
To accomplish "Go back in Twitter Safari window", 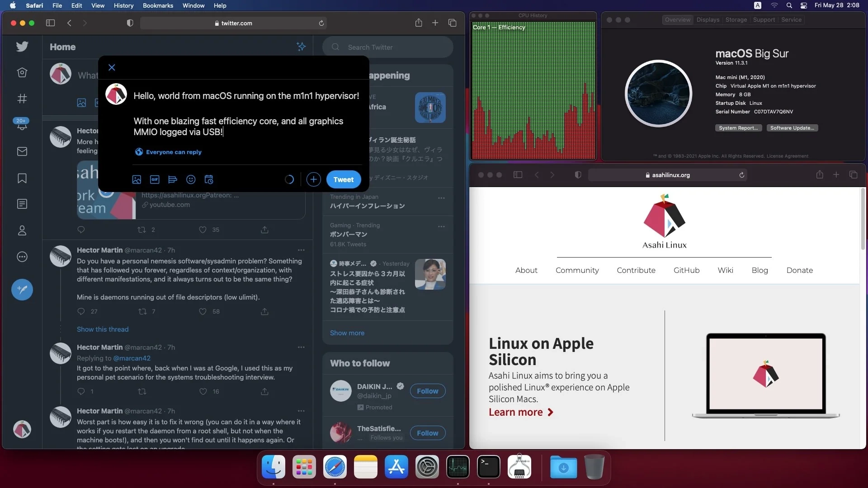I will (x=69, y=23).
